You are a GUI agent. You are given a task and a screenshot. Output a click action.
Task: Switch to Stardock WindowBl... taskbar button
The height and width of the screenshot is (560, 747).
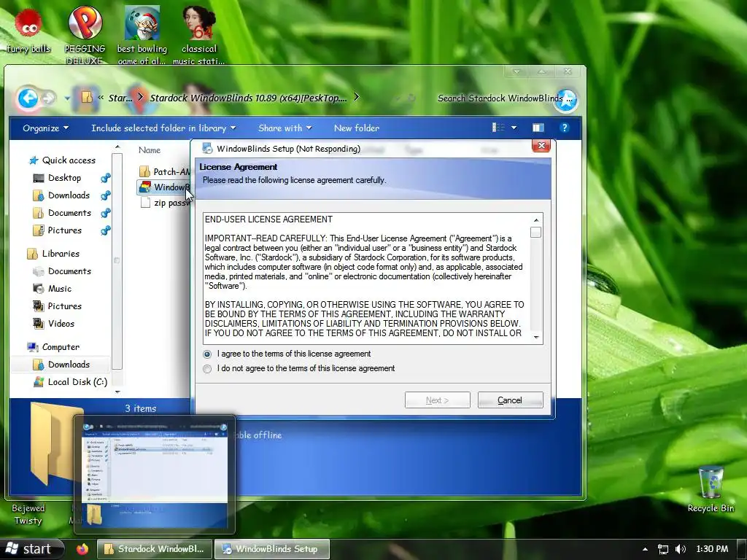coord(155,549)
